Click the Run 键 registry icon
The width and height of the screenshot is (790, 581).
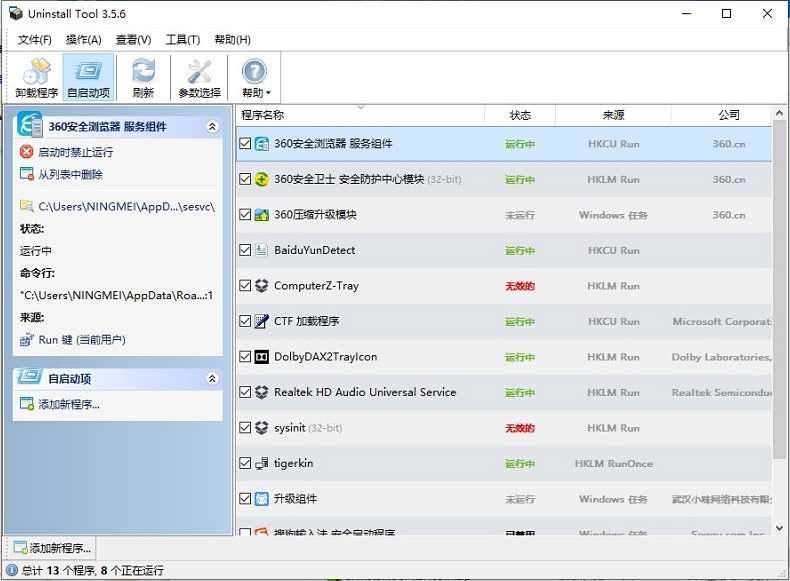(26, 340)
